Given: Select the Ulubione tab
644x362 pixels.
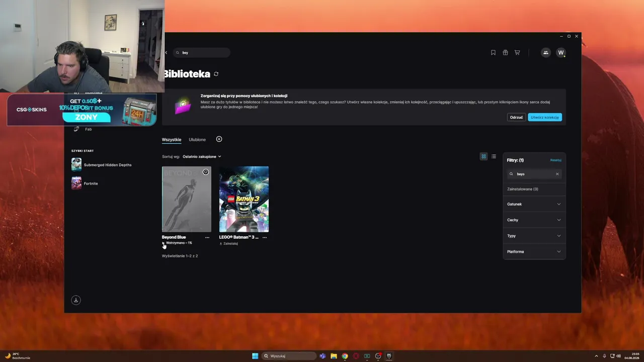Looking at the screenshot, I should 197,140.
